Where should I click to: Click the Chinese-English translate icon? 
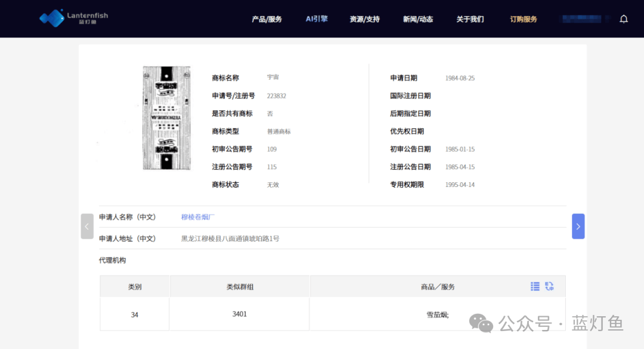549,286
